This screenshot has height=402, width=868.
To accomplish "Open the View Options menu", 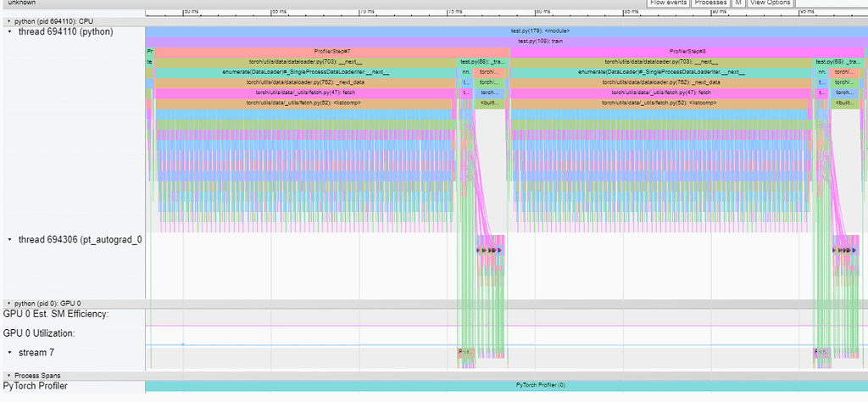I will [x=770, y=3].
